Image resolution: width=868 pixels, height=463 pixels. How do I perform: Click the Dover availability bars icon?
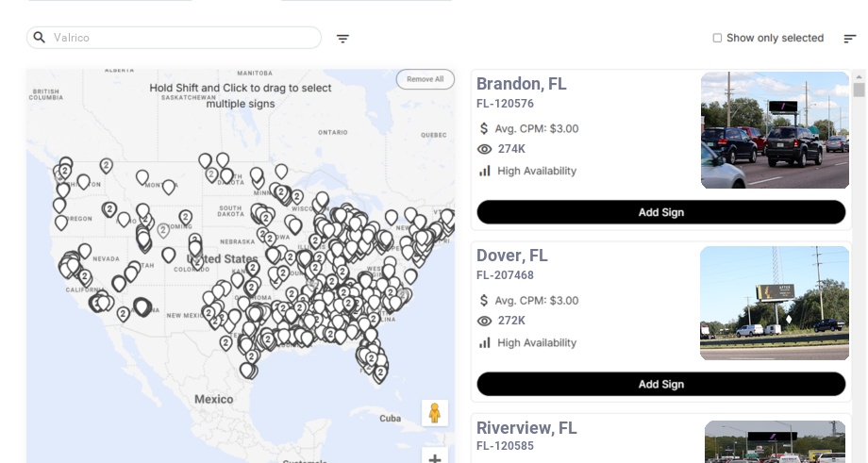pos(485,342)
